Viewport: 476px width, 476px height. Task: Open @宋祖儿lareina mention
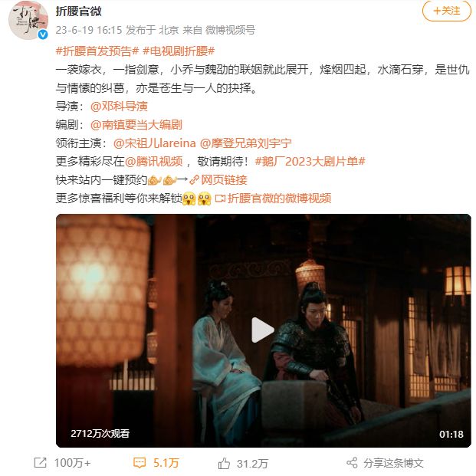[155, 143]
